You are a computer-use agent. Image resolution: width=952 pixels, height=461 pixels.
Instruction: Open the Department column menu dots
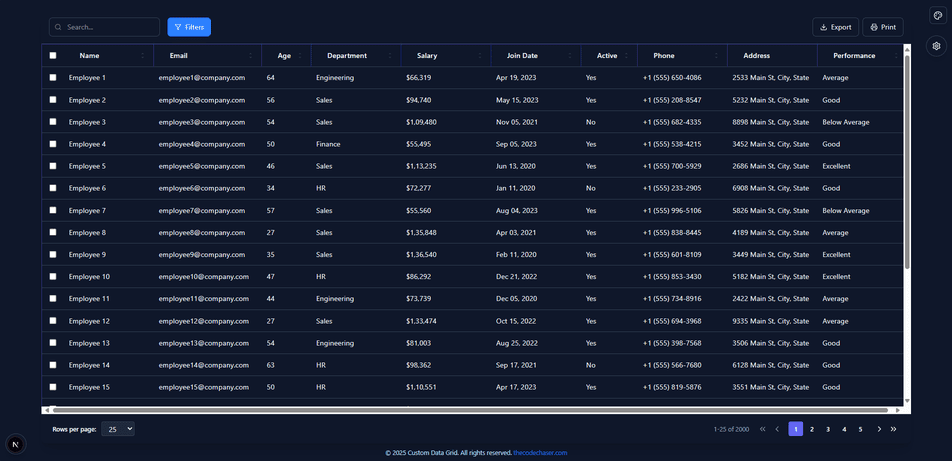coord(390,56)
